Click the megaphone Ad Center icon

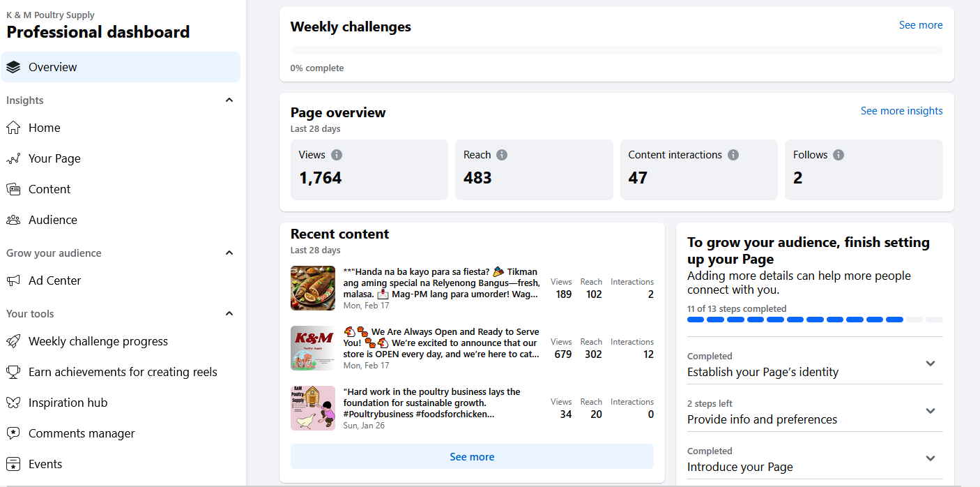(13, 280)
